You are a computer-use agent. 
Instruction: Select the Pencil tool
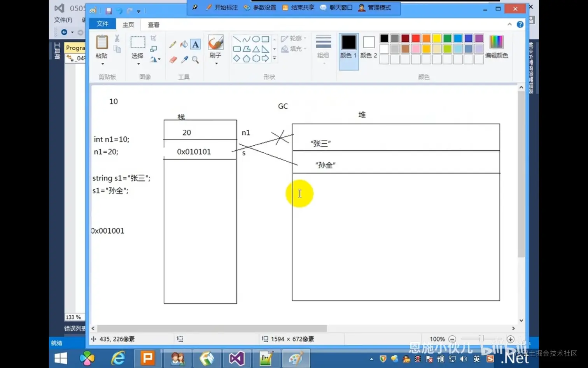point(173,44)
